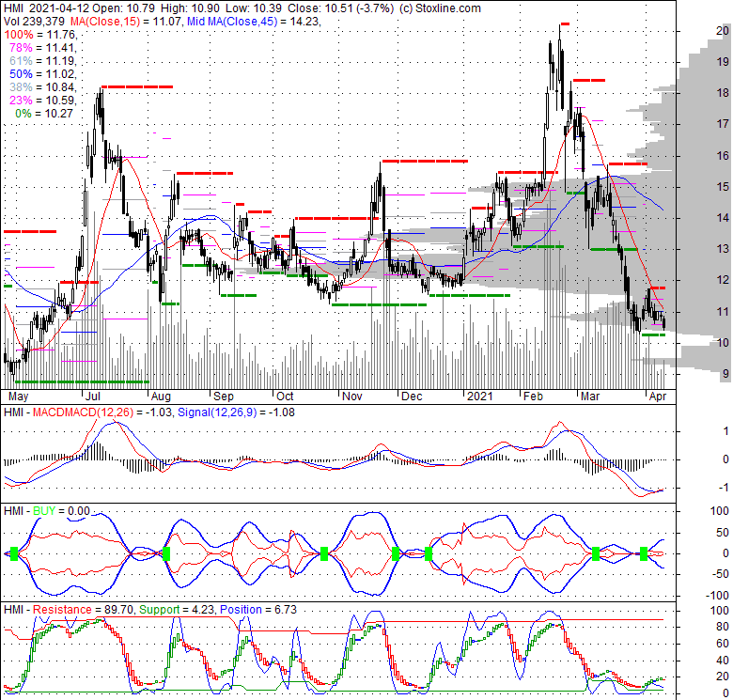
Task: Click the Vol 239,379 readout
Action: tap(35, 22)
